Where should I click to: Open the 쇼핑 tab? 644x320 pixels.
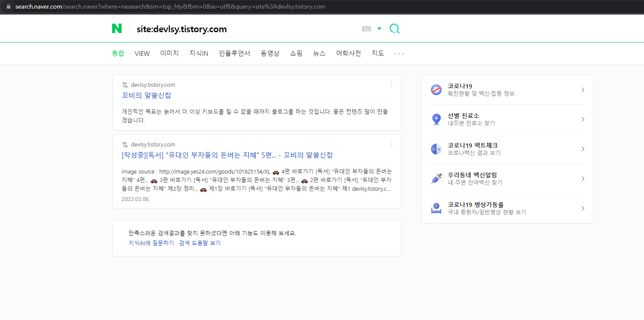pos(296,53)
